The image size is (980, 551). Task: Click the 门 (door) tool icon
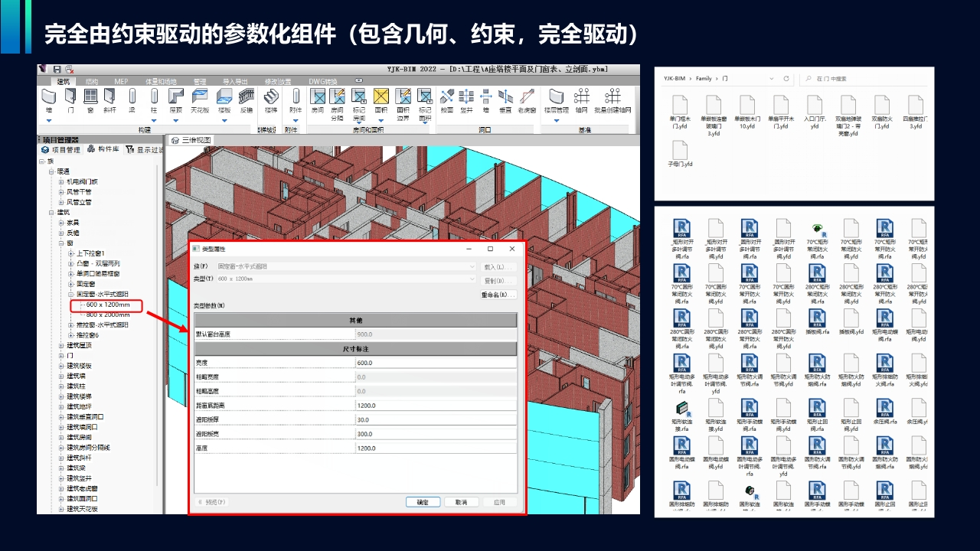(70, 97)
